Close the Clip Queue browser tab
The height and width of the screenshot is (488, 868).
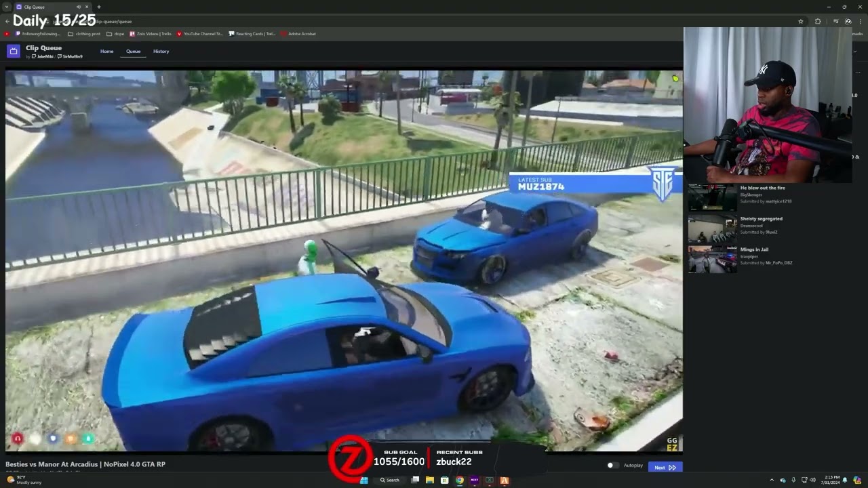pos(87,7)
